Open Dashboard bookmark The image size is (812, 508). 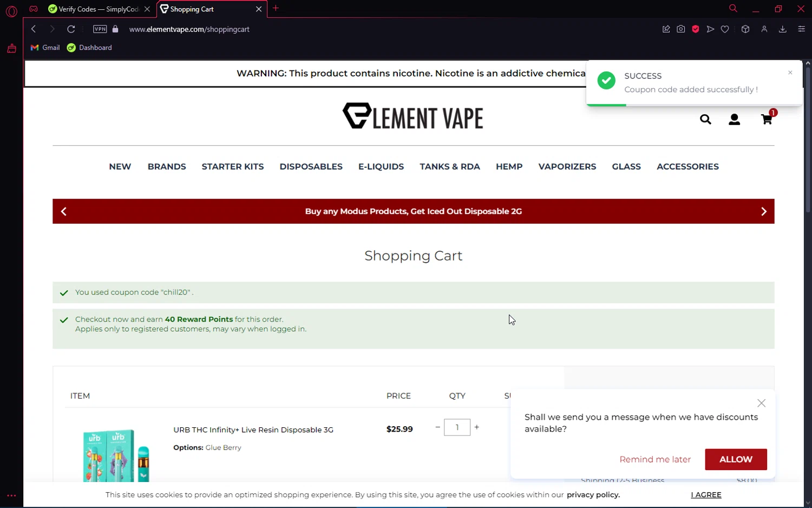(x=89, y=48)
